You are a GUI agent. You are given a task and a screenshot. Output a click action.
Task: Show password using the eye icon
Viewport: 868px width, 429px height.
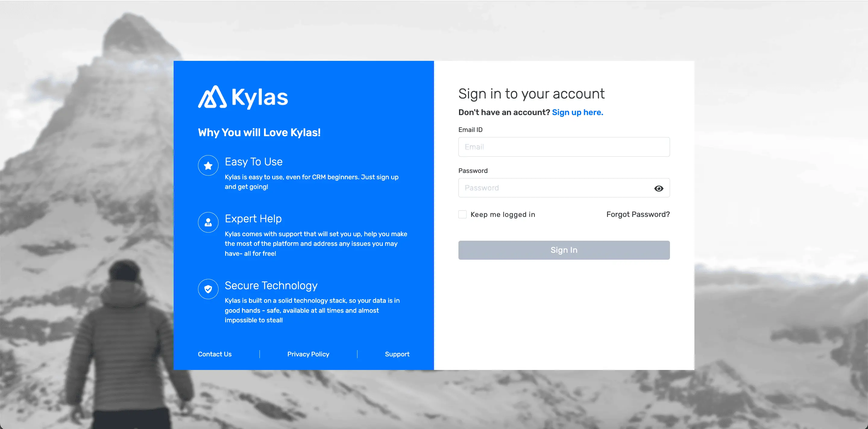(x=659, y=188)
